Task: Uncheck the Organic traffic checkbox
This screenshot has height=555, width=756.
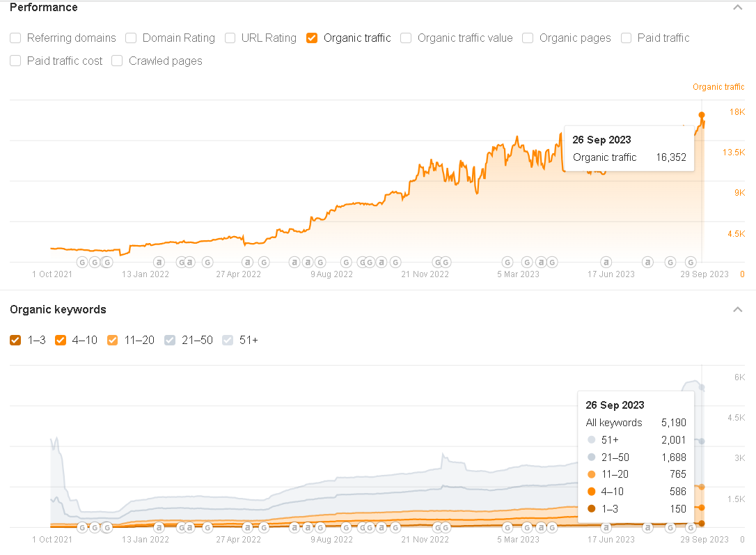Action: coord(312,38)
